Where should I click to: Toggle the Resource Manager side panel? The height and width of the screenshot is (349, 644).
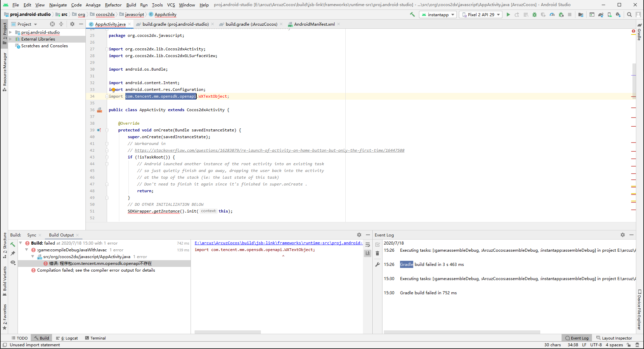click(x=4, y=72)
